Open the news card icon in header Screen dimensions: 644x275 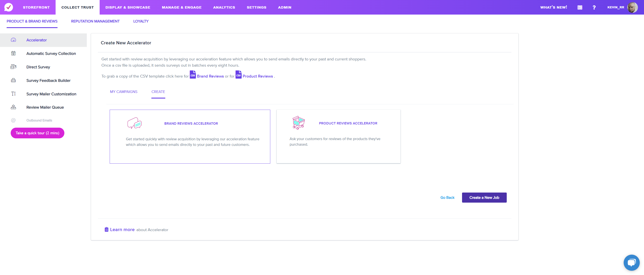(580, 7)
